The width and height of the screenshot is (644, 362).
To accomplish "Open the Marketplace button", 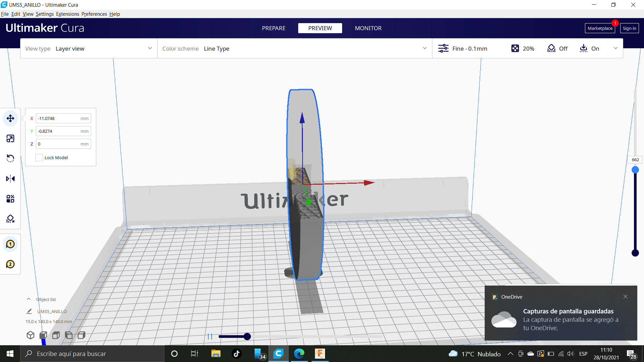I will (x=600, y=28).
